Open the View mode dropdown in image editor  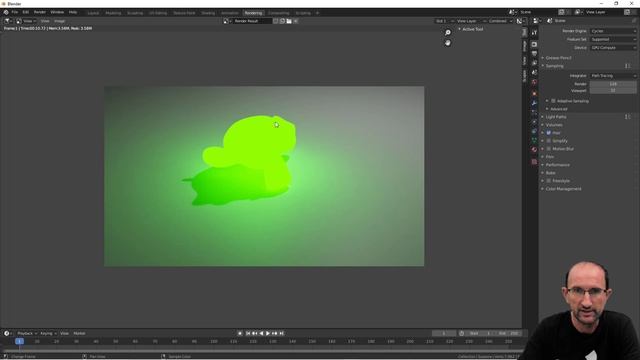[x=26, y=21]
